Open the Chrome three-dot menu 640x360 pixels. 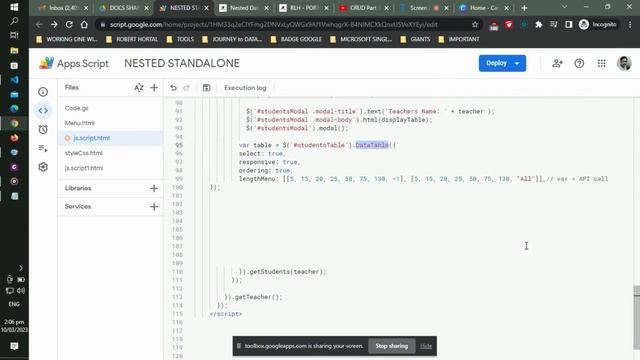coord(630,24)
